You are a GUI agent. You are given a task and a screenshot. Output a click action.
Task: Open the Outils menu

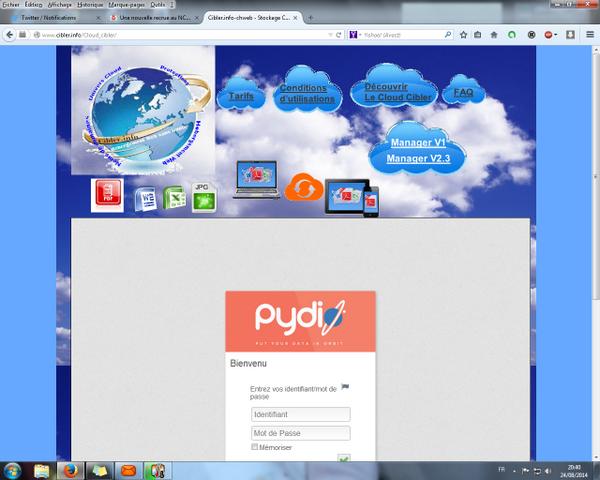[x=157, y=5]
